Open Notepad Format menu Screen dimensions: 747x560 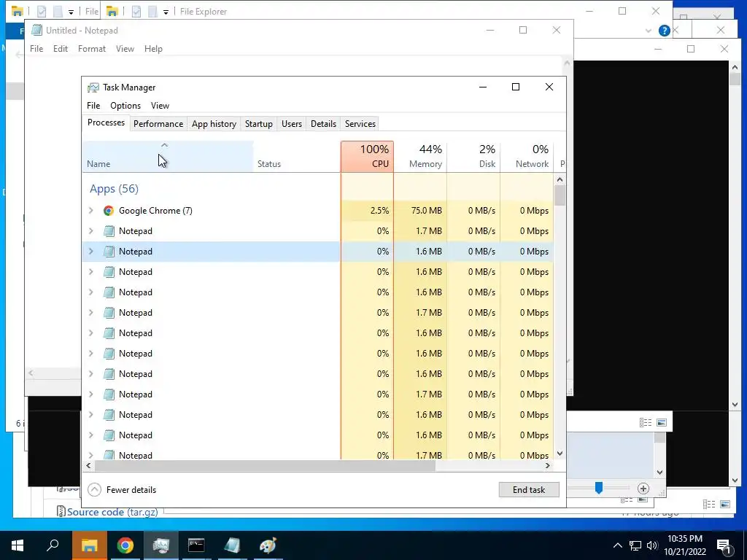click(92, 49)
